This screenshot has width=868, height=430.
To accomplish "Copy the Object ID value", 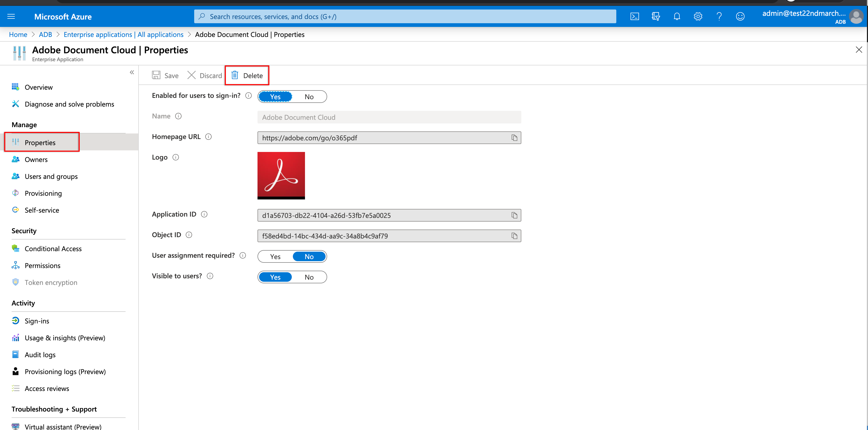I will (514, 236).
